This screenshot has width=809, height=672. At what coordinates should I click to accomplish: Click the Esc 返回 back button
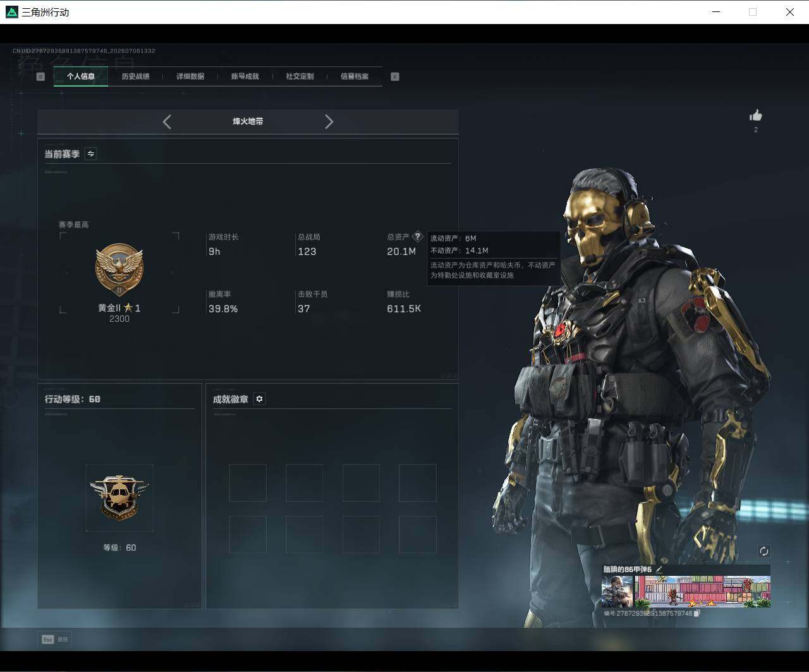[x=55, y=639]
